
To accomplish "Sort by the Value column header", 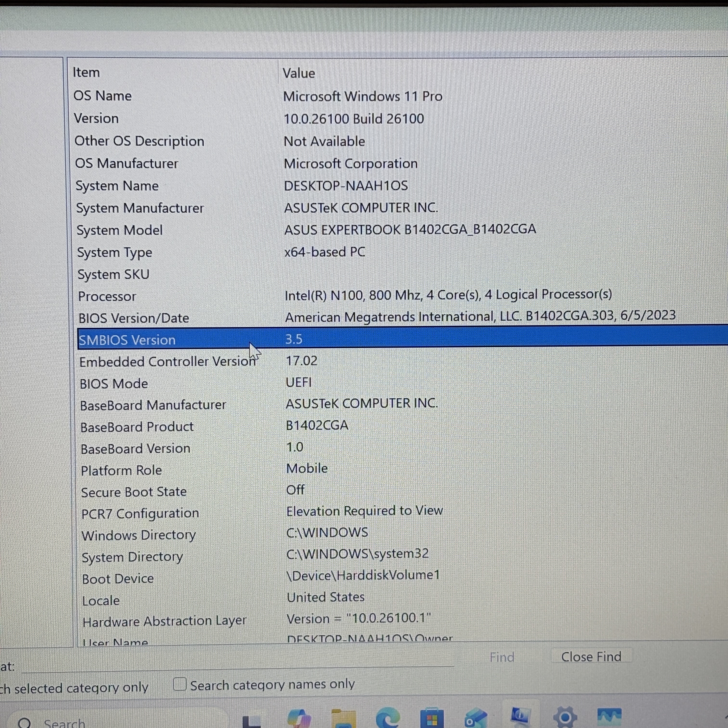I will tap(299, 73).
